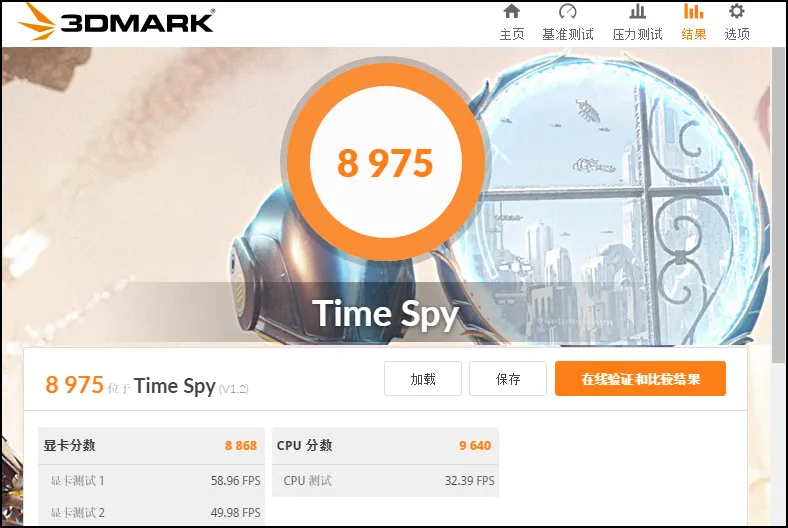The height and width of the screenshot is (528, 788).
Task: Select the 结果 tab label
Action: pyautogui.click(x=694, y=34)
